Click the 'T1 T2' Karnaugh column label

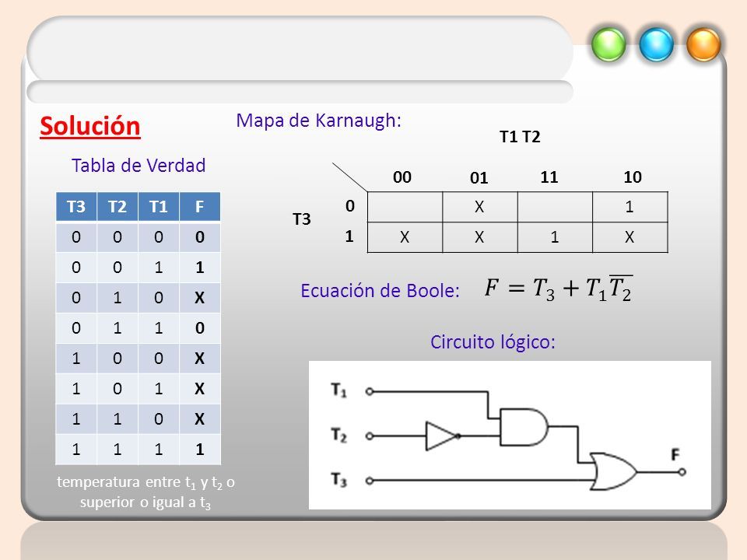(520, 137)
